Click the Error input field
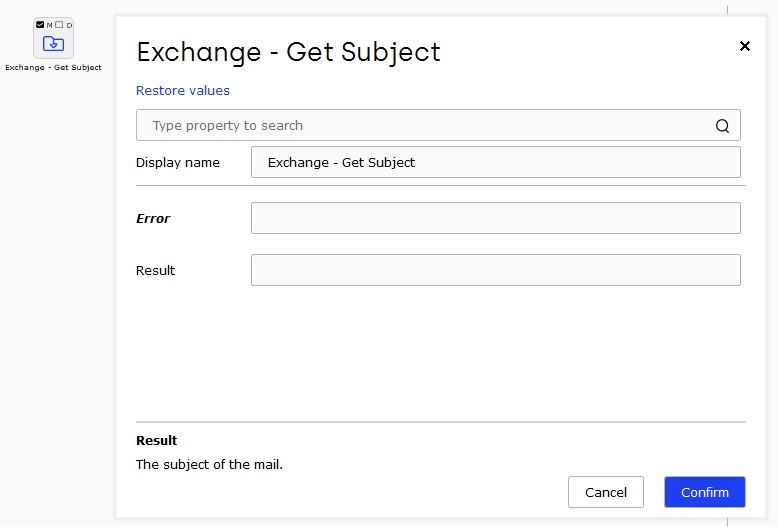777x527 pixels. point(496,218)
